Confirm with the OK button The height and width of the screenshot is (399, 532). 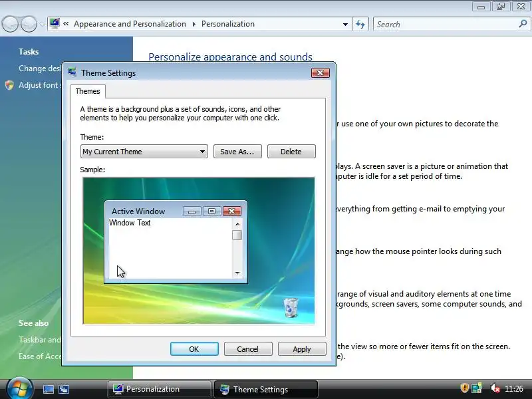[x=194, y=348]
